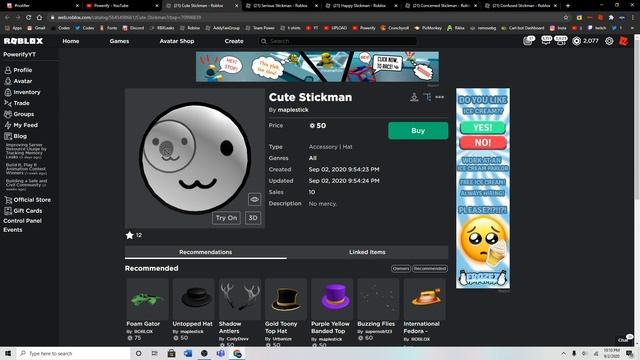Open Official Store from the sidebar
The image size is (640, 360).
pos(27,200)
